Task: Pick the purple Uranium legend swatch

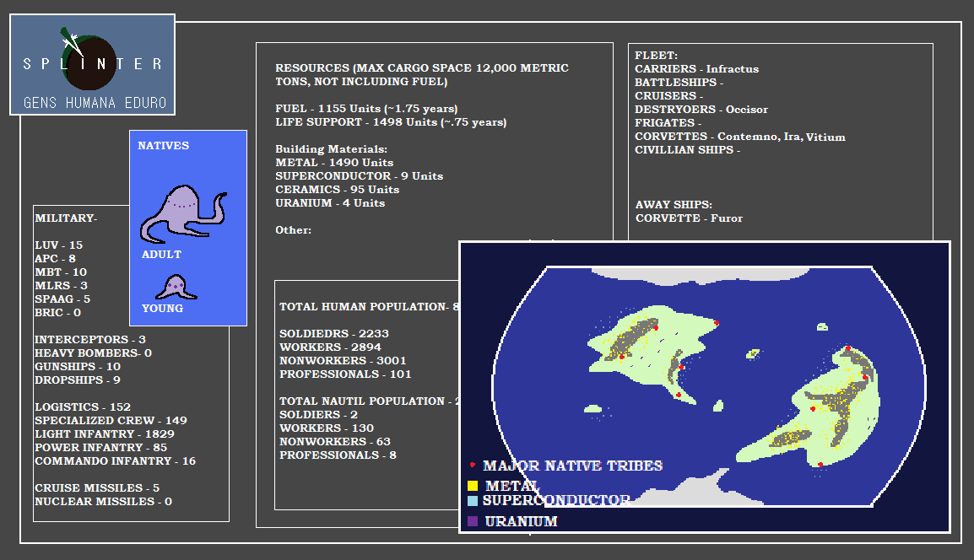Action: coord(473,521)
